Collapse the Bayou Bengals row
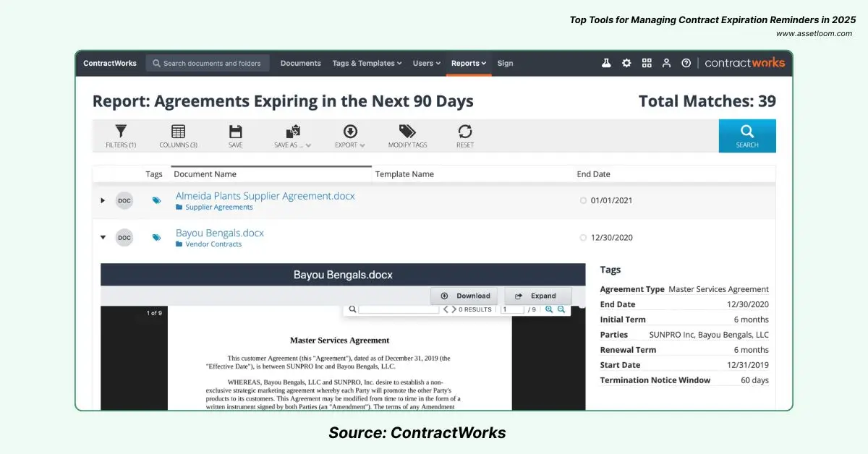 (103, 237)
